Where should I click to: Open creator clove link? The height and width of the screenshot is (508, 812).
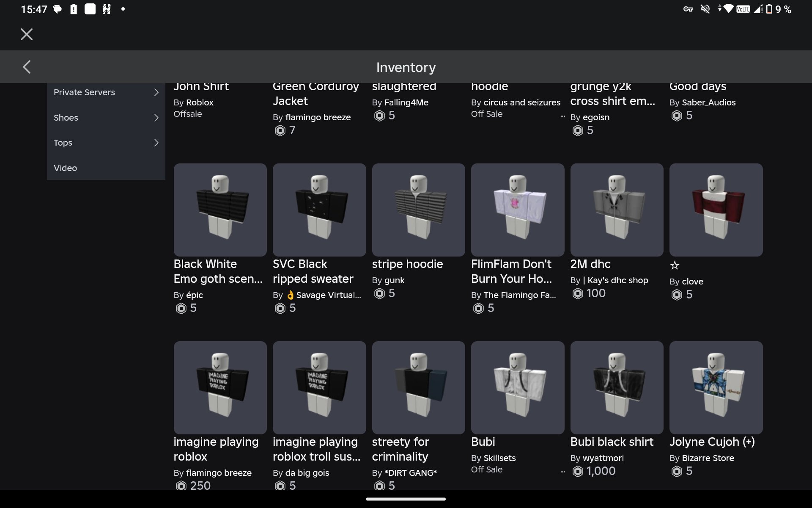click(x=693, y=282)
